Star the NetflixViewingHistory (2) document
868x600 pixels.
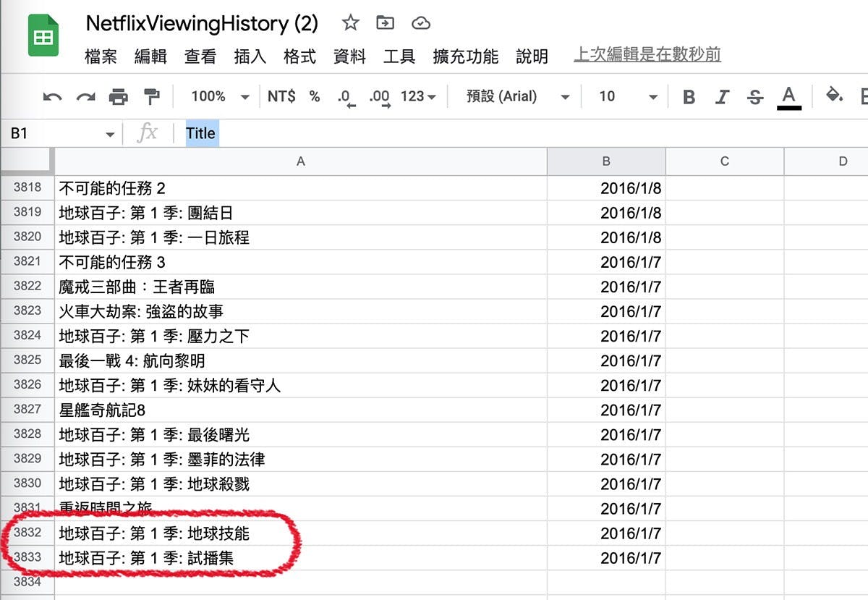(351, 23)
